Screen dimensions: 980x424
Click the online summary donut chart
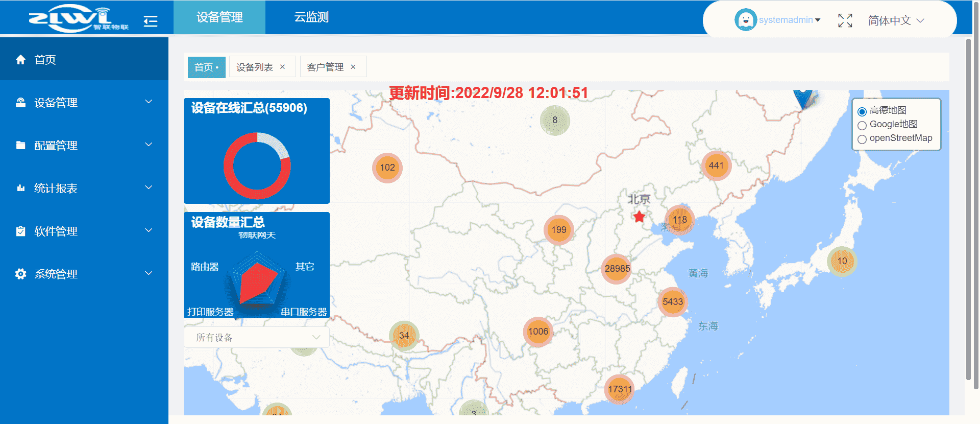(257, 166)
